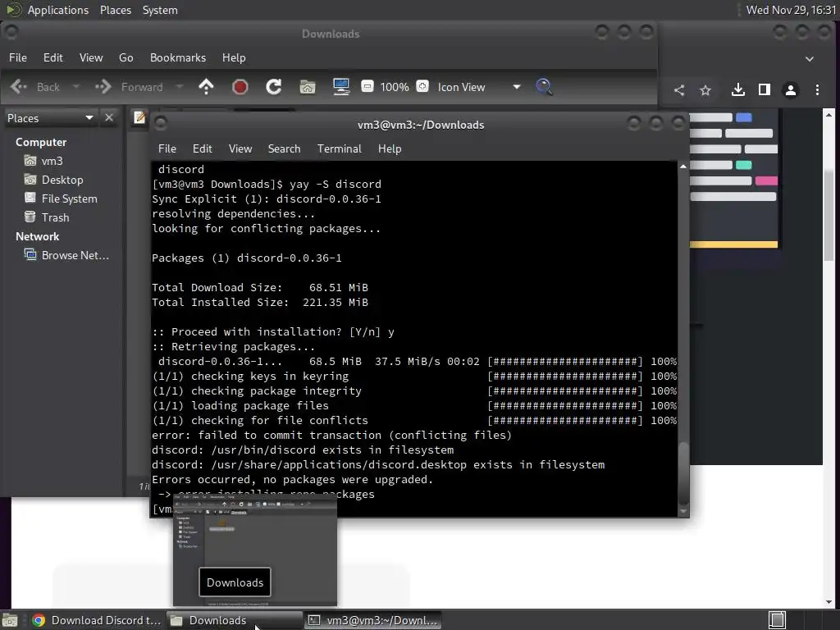Image resolution: width=840 pixels, height=630 pixels.
Task: Click the Forward navigation button
Action: 129,87
